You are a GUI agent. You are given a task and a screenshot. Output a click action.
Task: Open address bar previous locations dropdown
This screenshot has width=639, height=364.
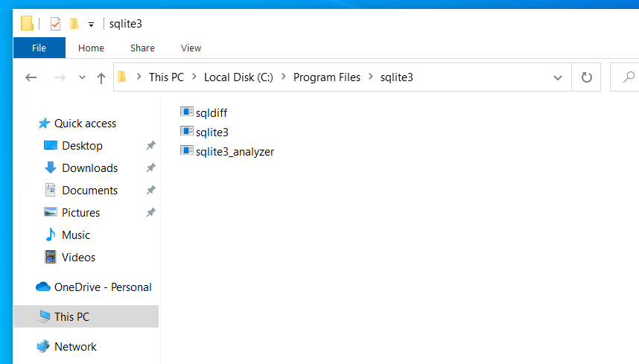pyautogui.click(x=558, y=77)
